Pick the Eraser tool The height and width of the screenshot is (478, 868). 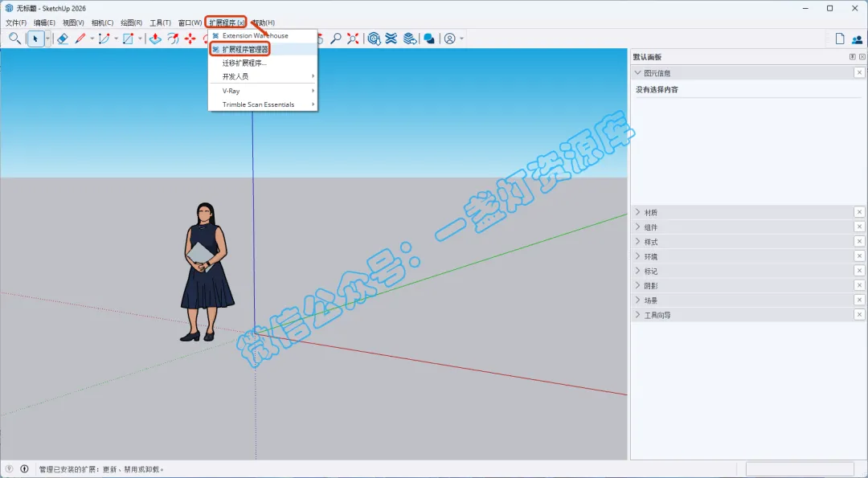pyautogui.click(x=62, y=39)
